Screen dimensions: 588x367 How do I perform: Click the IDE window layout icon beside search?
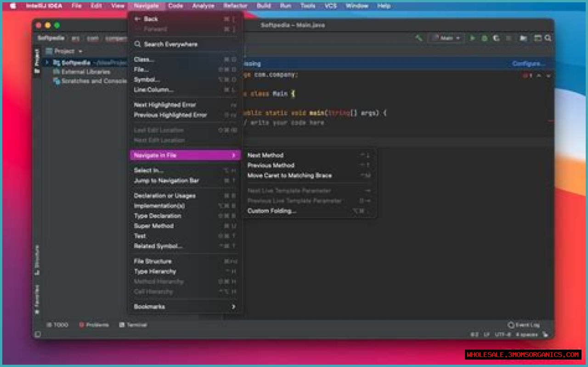[x=538, y=38]
